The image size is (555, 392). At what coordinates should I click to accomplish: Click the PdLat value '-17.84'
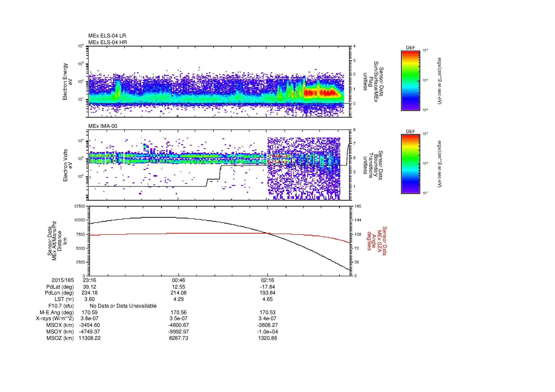point(267,287)
